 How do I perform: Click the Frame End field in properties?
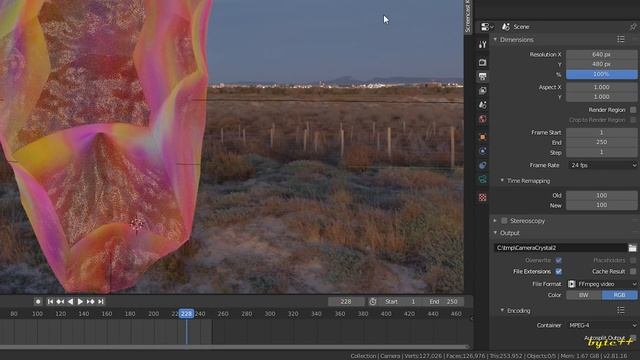(602, 142)
